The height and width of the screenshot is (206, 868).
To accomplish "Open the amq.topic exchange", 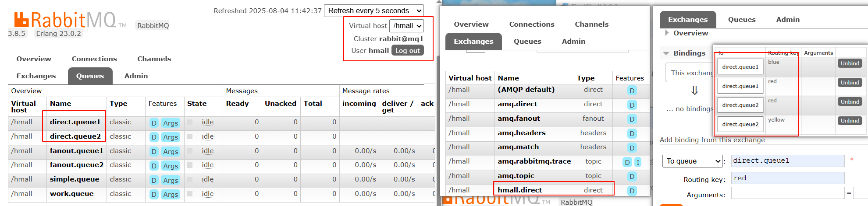I will (x=516, y=176).
